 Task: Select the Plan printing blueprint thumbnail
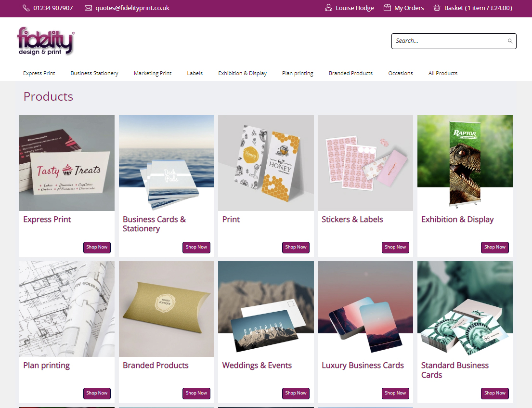67,309
